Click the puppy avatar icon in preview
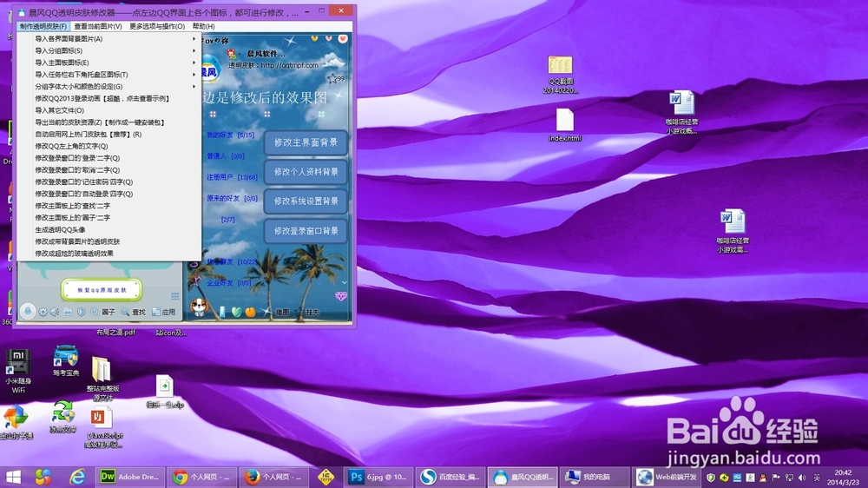The width and height of the screenshot is (868, 488). click(x=198, y=307)
